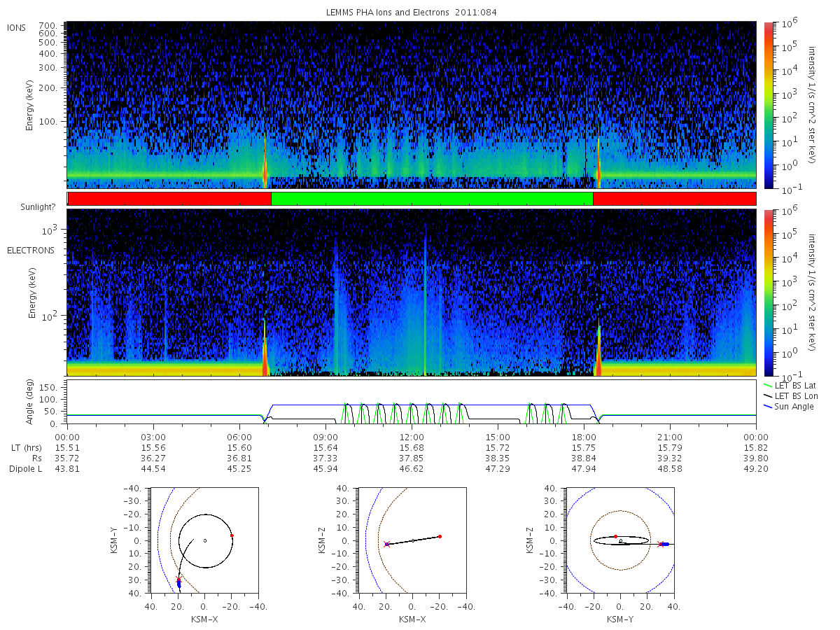The width and height of the screenshot is (840, 630).
Task: Click the Rs value "37.85"
Action: (412, 458)
